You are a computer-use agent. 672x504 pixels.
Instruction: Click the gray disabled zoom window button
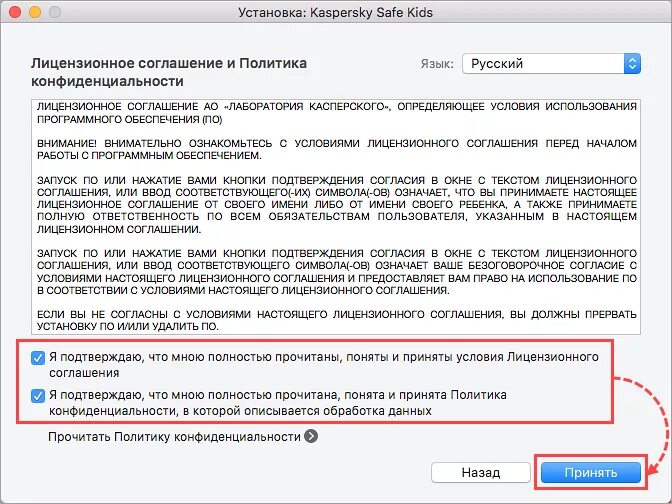[x=55, y=12]
